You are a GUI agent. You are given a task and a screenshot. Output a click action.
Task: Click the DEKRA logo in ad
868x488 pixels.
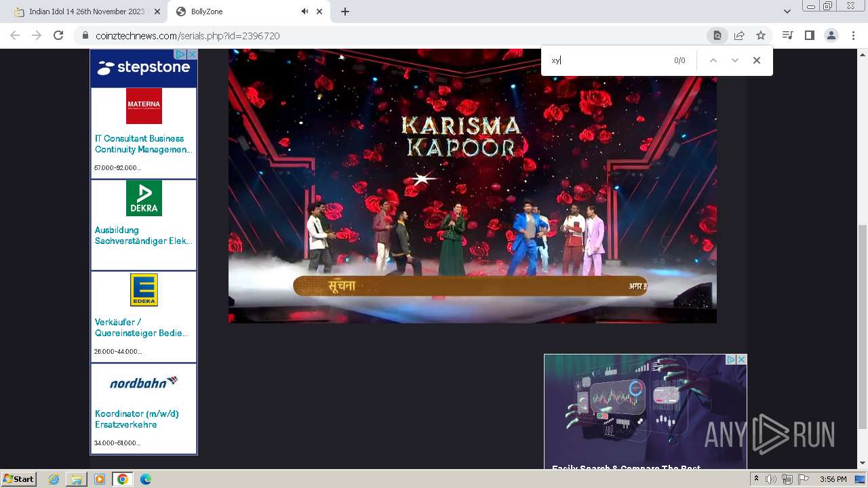point(144,198)
